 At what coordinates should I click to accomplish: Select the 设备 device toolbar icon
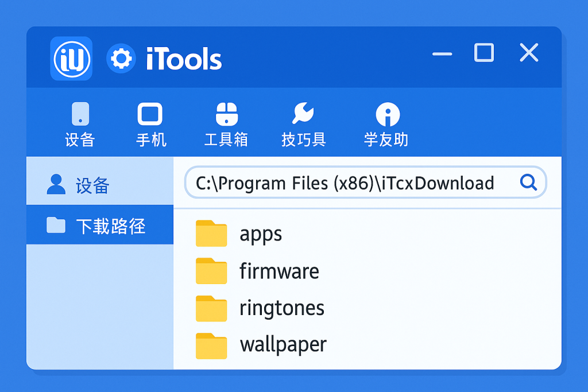point(80,114)
